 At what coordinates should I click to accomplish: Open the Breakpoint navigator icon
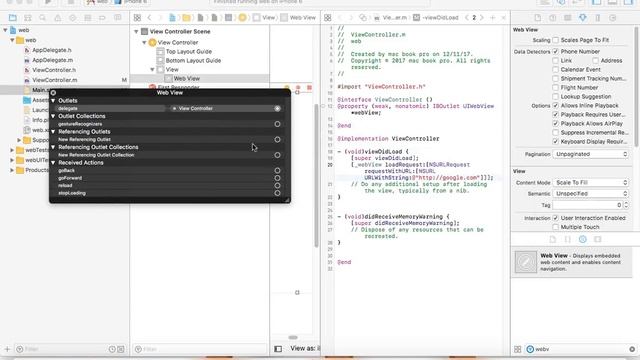102,18
